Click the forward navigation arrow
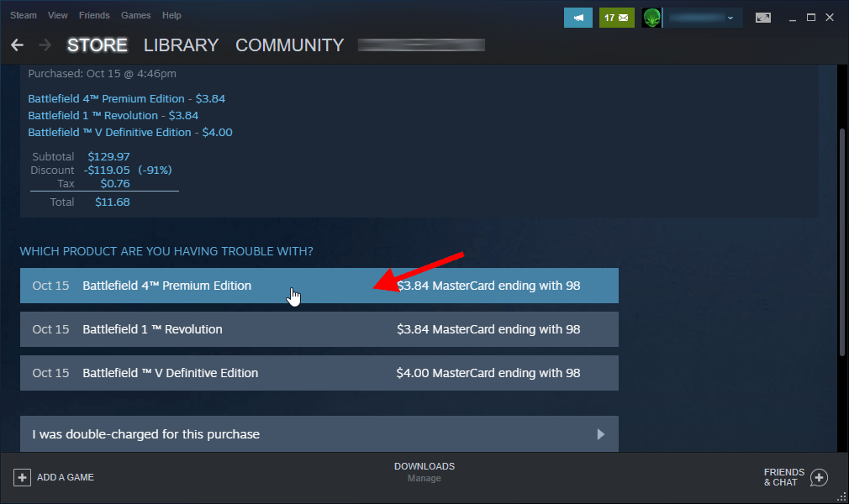Image resolution: width=849 pixels, height=504 pixels. (45, 45)
